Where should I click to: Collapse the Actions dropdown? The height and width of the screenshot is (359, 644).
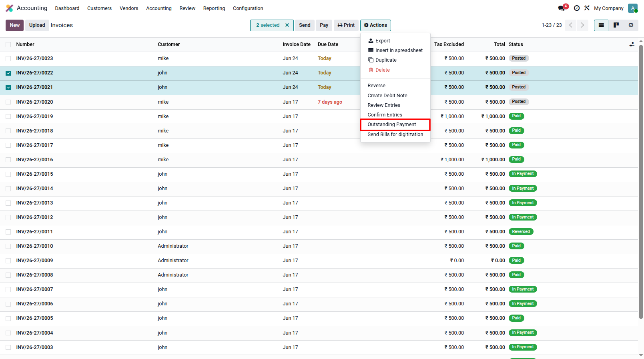pyautogui.click(x=375, y=25)
